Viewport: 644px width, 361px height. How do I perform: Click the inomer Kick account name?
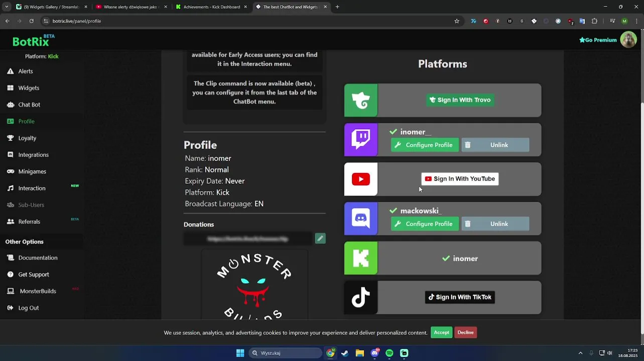tap(465, 259)
